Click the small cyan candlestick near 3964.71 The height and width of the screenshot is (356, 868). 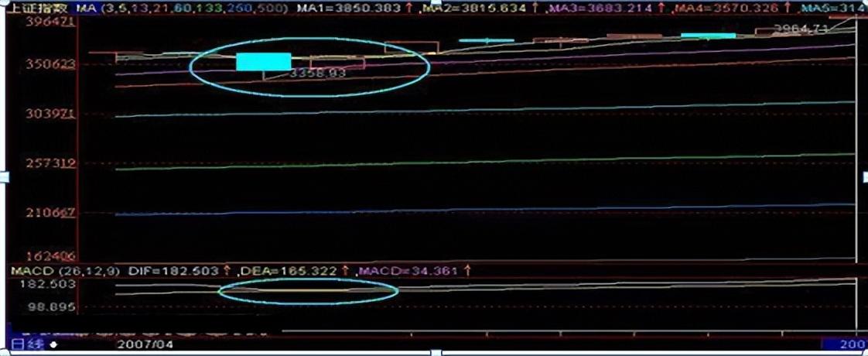pos(708,36)
